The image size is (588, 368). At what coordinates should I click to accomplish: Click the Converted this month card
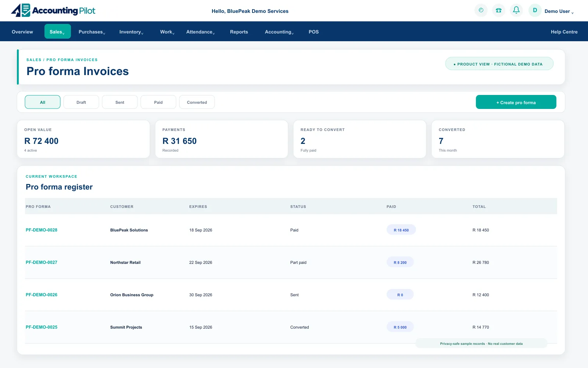click(x=498, y=139)
